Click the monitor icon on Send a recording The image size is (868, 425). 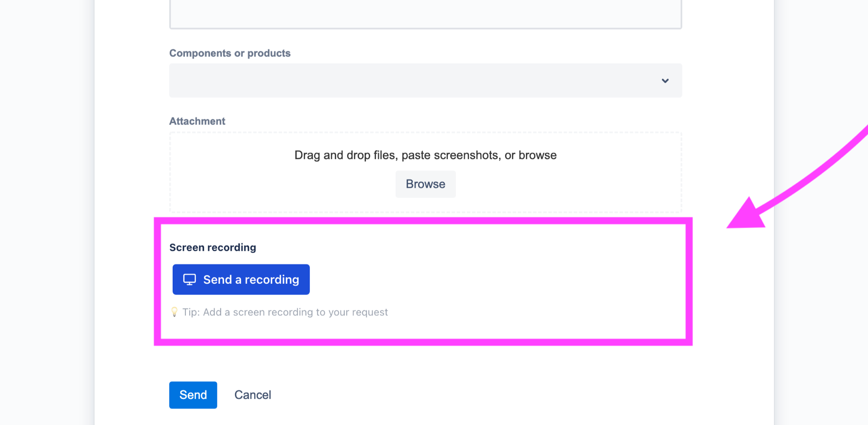(190, 280)
